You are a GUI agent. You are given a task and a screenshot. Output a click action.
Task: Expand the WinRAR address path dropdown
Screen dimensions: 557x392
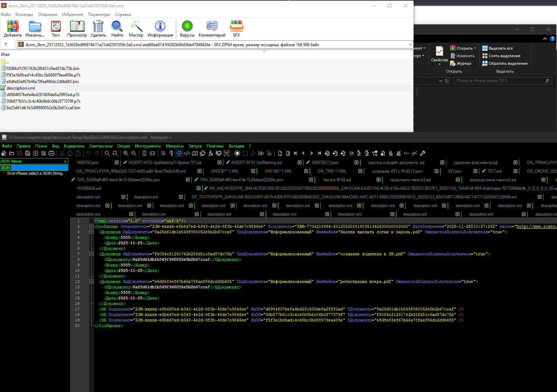[410, 44]
